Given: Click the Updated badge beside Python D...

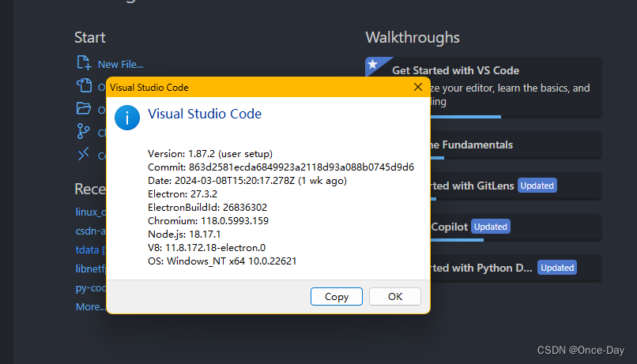Looking at the screenshot, I should [557, 268].
